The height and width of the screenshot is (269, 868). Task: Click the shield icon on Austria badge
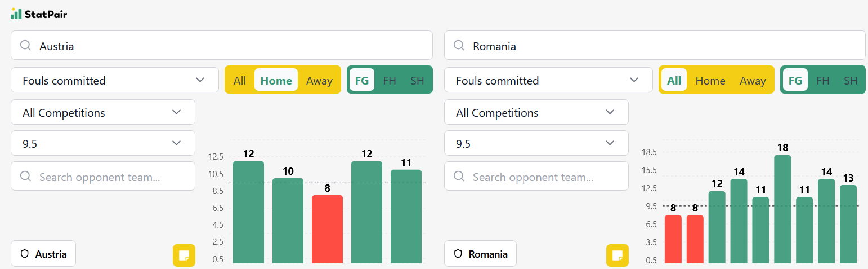click(x=24, y=254)
